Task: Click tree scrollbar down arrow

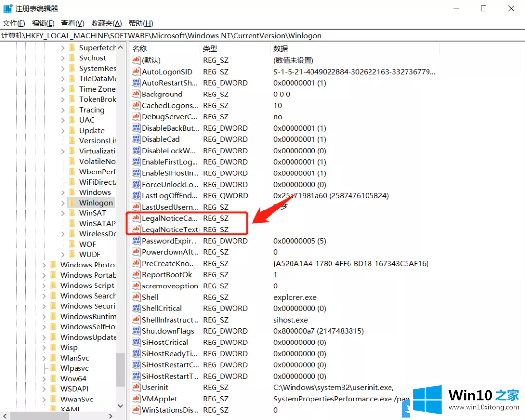Action: [120, 406]
